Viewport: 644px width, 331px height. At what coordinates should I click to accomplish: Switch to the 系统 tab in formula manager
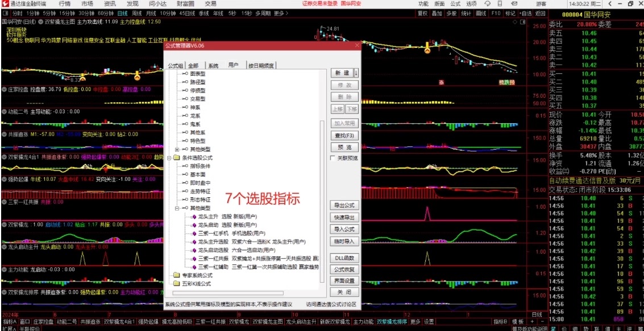[x=213, y=65]
